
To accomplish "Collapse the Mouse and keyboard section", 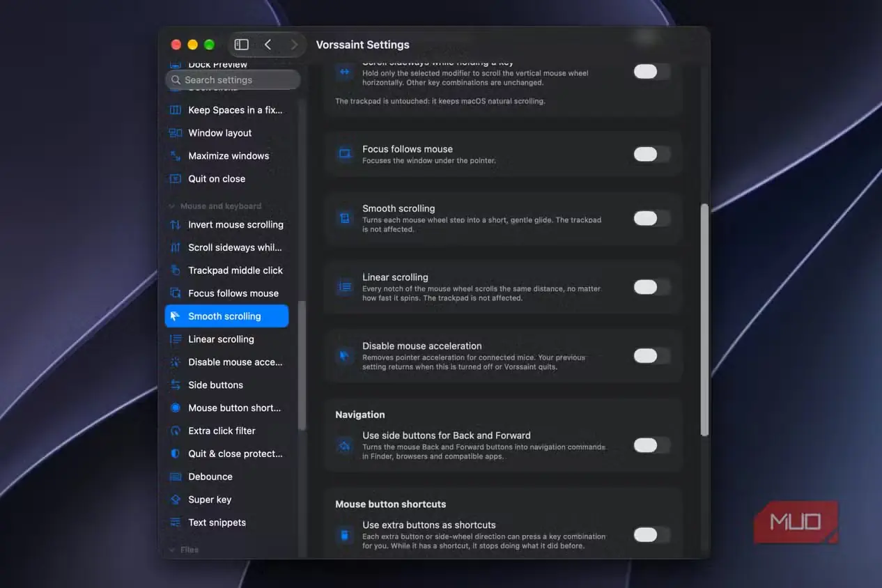I will pyautogui.click(x=172, y=206).
